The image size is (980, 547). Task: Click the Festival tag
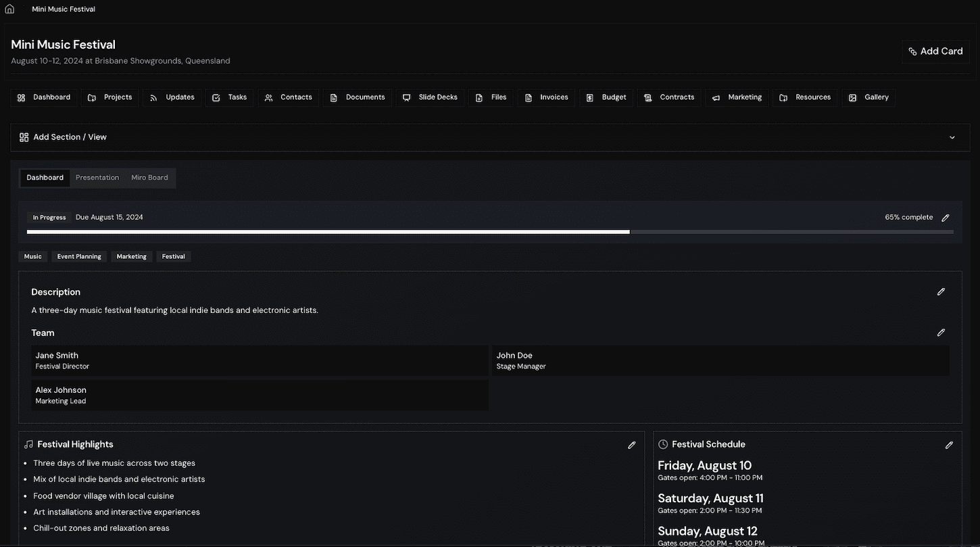(174, 257)
